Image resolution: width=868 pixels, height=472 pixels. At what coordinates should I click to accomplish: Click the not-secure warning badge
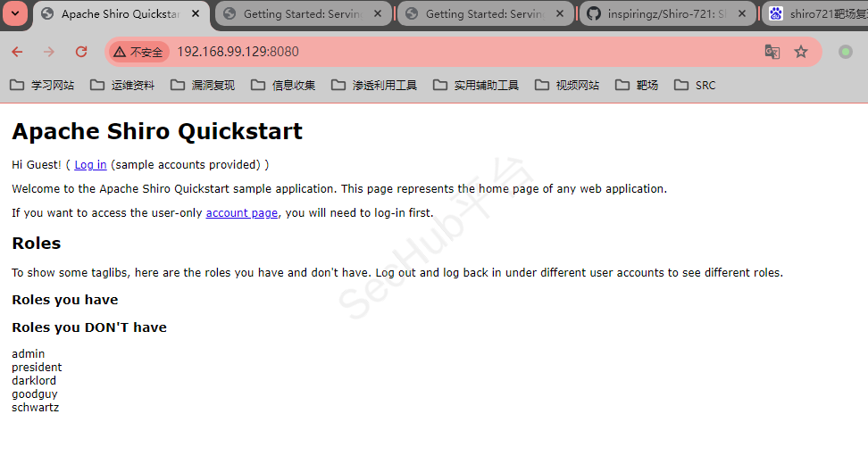point(138,52)
